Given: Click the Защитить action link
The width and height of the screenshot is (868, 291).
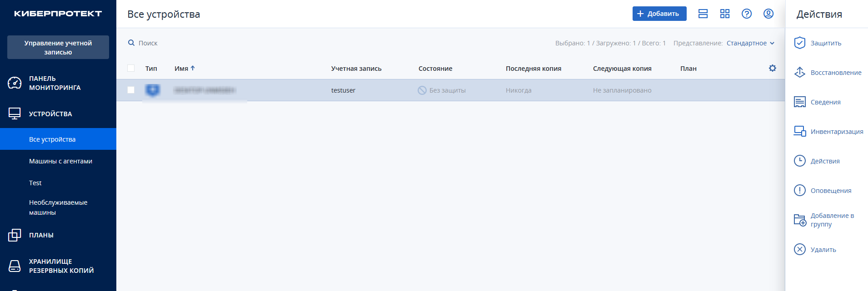Looking at the screenshot, I should 826,43.
